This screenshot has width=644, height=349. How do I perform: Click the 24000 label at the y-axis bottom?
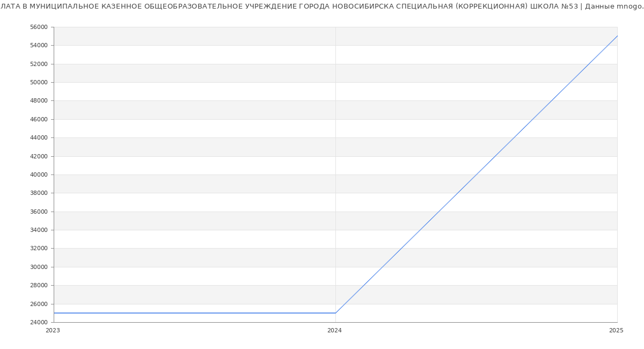[40, 322]
